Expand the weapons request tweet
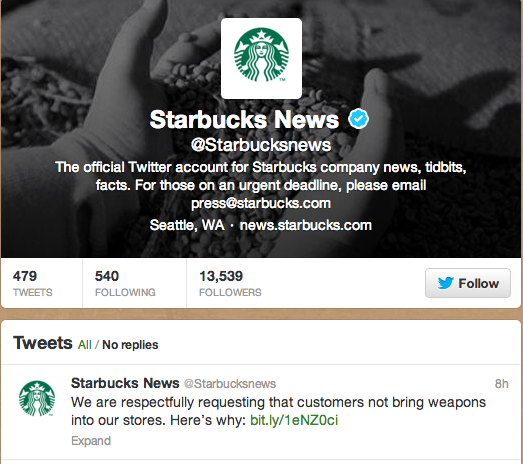This screenshot has height=464, width=523. (91, 441)
